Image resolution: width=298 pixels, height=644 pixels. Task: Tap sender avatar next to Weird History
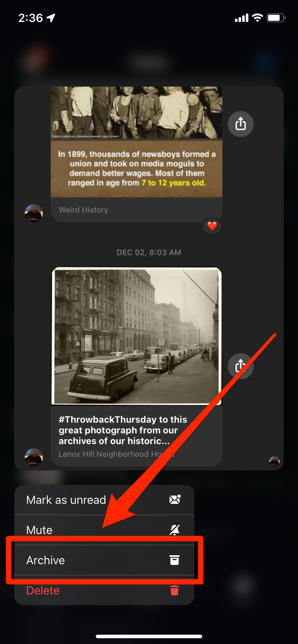tap(34, 213)
